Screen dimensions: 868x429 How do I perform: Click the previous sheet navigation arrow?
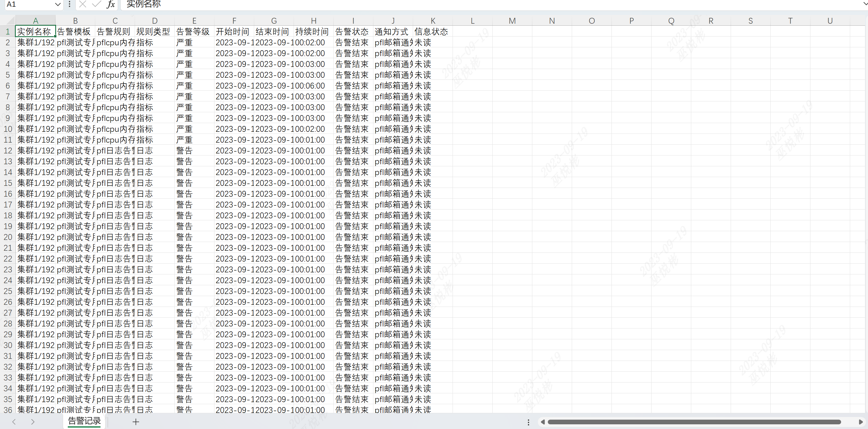tap(14, 422)
